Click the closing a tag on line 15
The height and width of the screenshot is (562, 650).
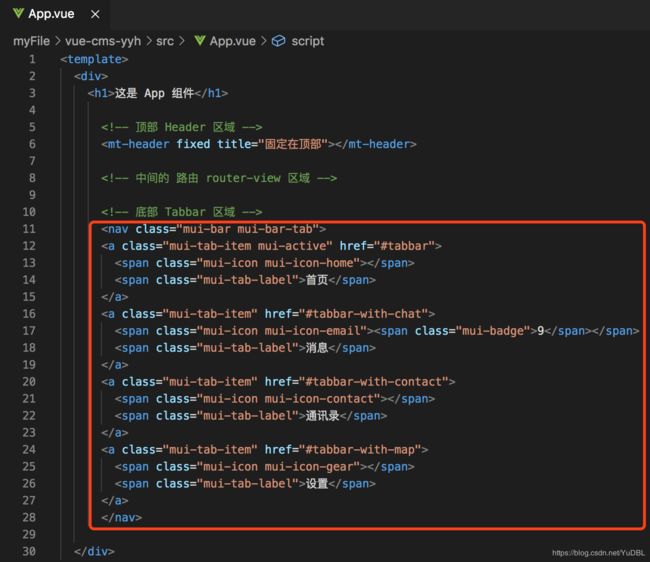115,297
